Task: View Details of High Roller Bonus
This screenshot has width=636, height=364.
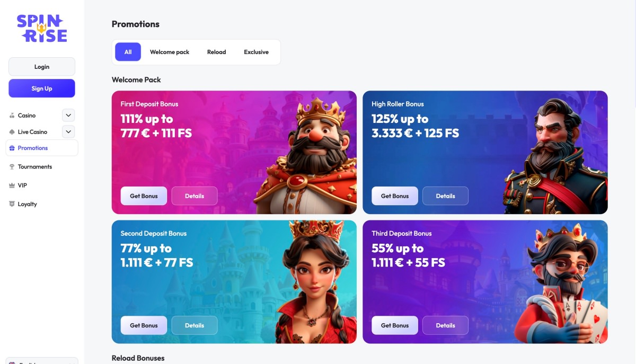Action: pyautogui.click(x=445, y=196)
